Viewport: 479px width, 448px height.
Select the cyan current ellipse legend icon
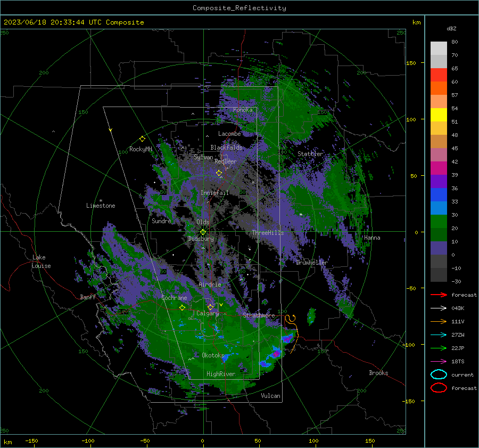[439, 374]
